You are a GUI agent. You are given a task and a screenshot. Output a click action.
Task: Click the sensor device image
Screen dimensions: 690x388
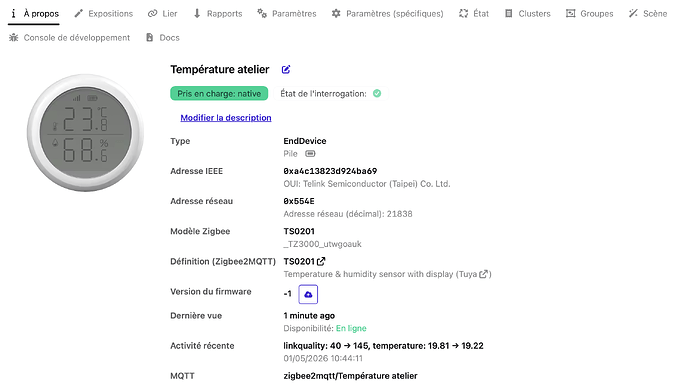(x=85, y=133)
